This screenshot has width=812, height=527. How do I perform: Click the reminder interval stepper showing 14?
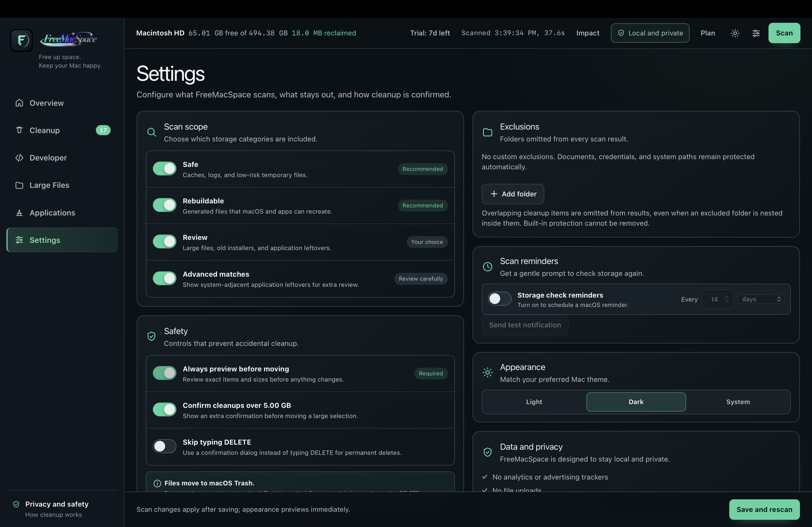(x=717, y=299)
